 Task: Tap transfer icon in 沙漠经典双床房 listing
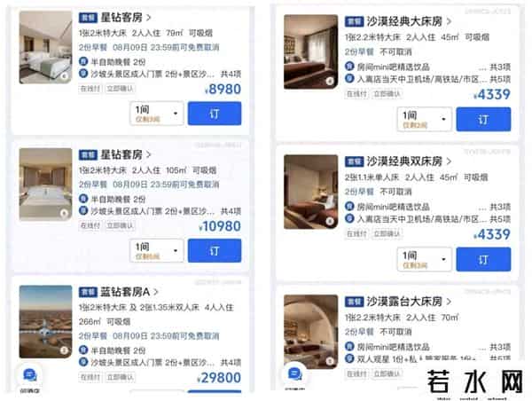pyautogui.click(x=349, y=218)
